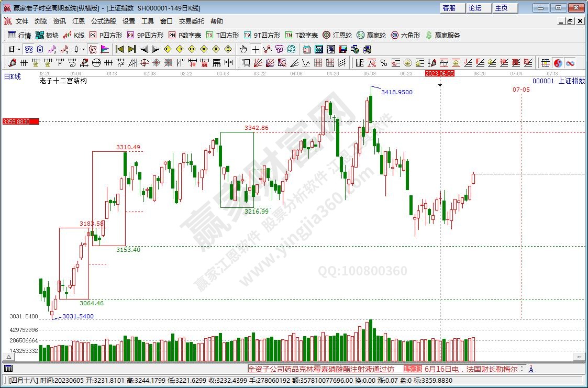Click the percent sign drawing tool
Image resolution: width=588 pixels, height=388 pixels.
pos(384,63)
